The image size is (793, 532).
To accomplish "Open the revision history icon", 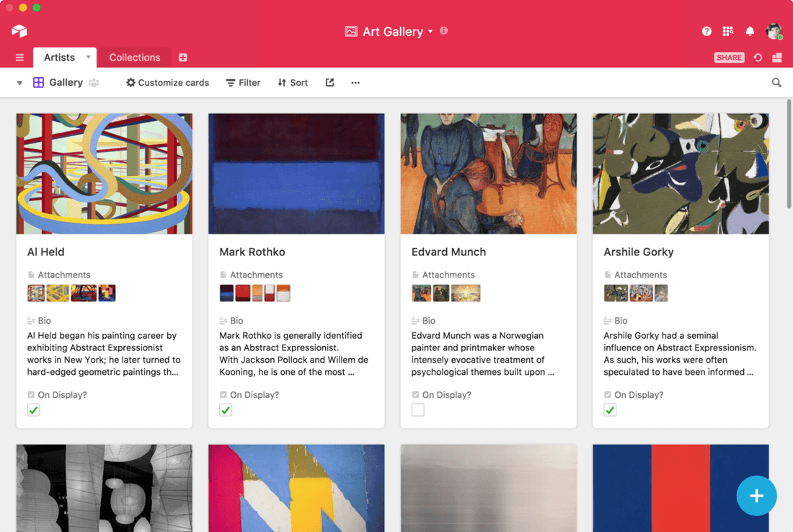I will coord(758,58).
